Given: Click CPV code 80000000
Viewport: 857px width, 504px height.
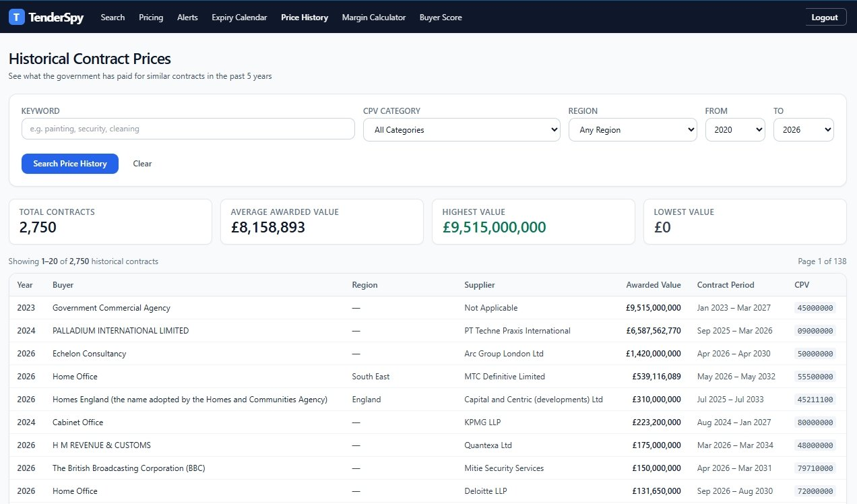Looking at the screenshot, I should [815, 422].
